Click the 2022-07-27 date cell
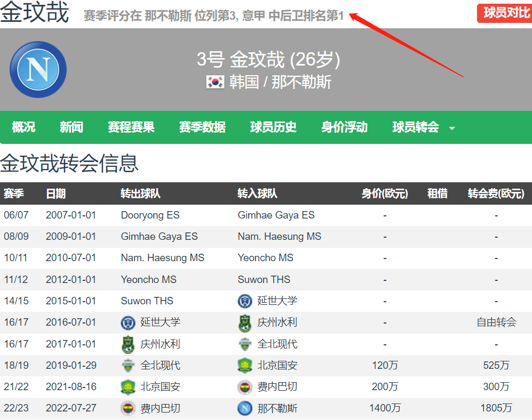 [71, 408]
